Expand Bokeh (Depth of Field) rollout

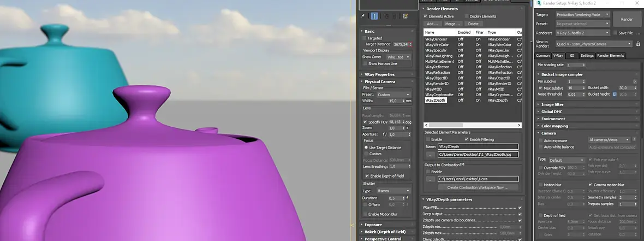[386, 232]
